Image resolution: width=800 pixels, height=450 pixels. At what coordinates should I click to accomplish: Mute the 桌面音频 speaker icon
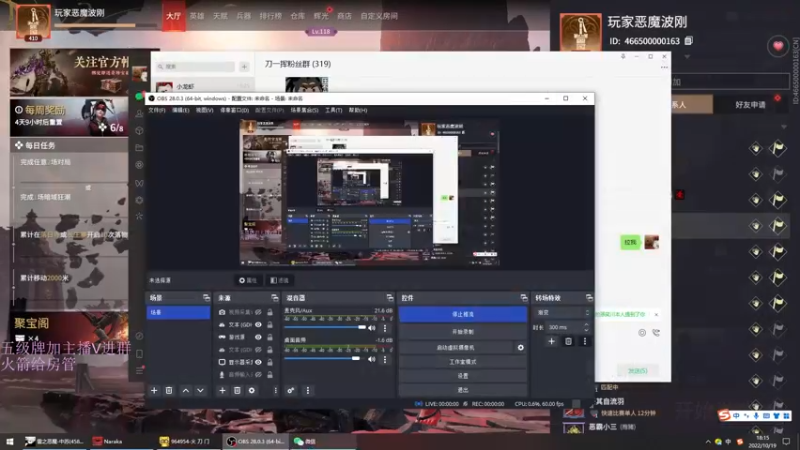372,359
